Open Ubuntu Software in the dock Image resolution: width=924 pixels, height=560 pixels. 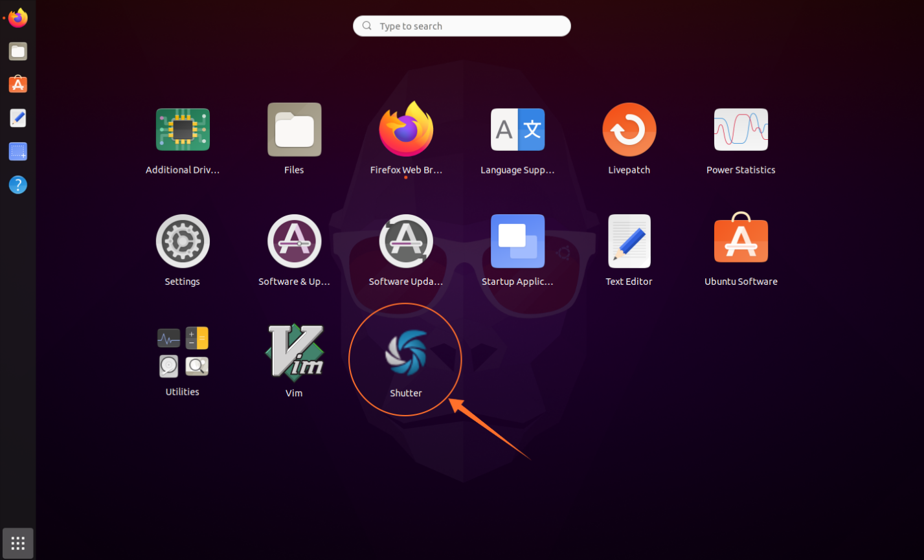coord(18,84)
